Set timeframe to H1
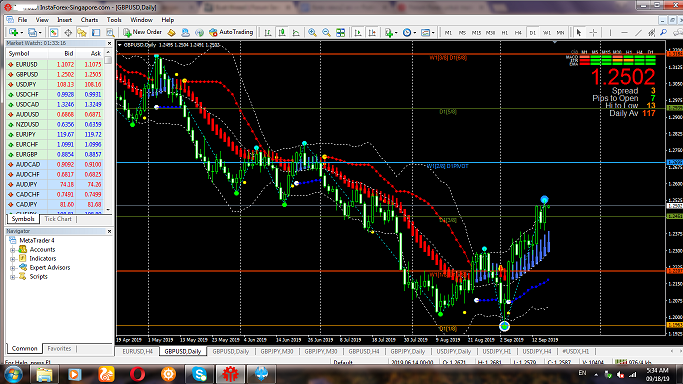 [x=504, y=33]
